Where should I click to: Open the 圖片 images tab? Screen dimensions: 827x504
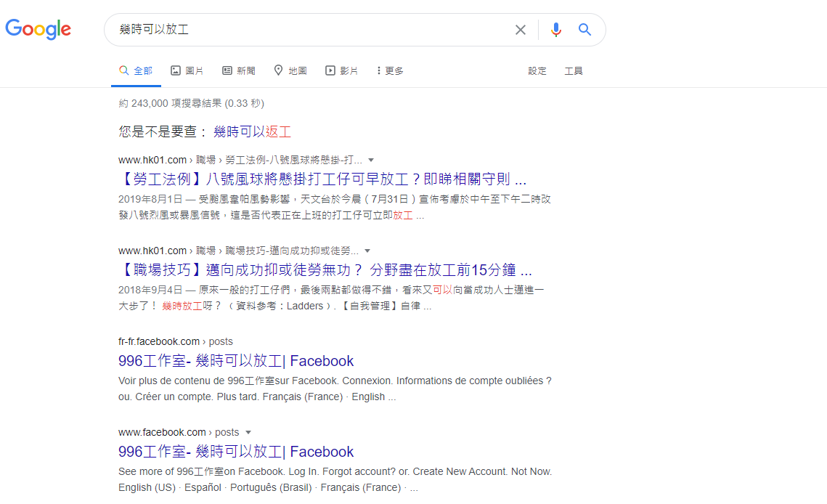tap(187, 70)
